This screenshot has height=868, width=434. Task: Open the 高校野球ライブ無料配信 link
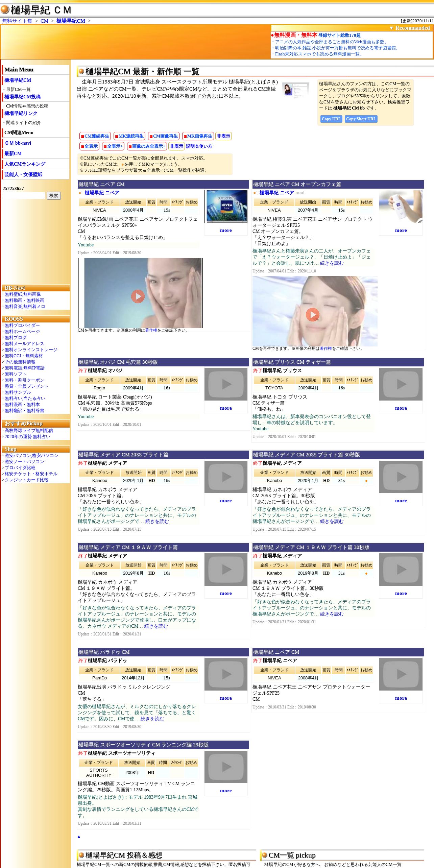point(29,431)
